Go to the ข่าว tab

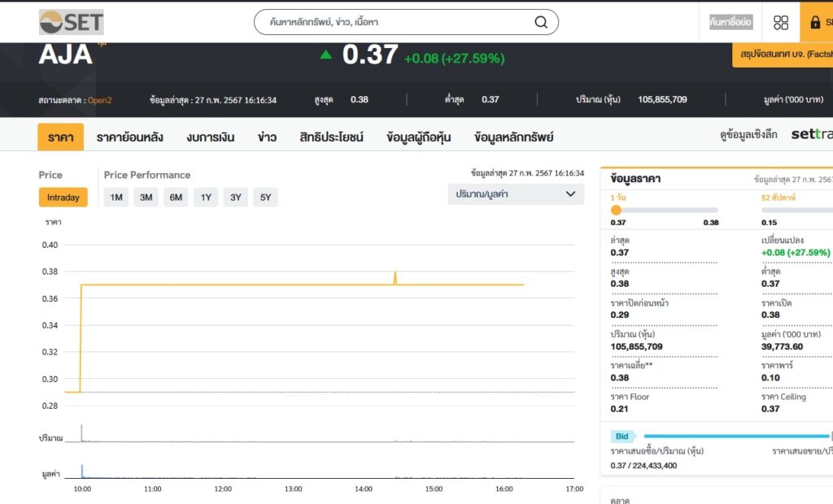pyautogui.click(x=267, y=137)
